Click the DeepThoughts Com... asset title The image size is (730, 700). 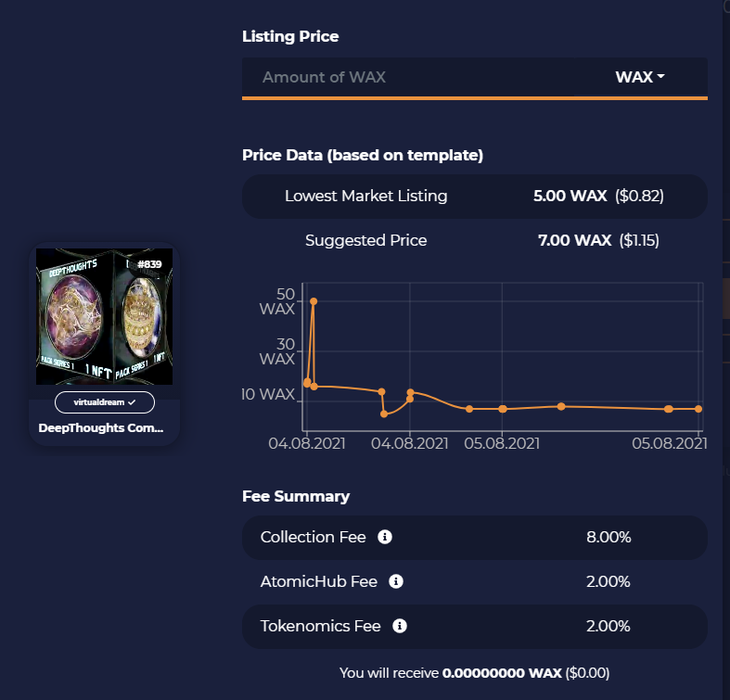point(100,428)
